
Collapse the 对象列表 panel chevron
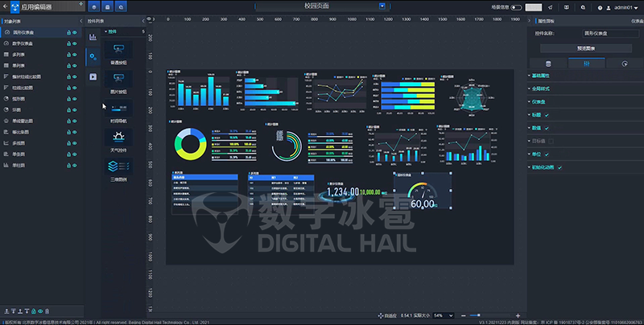pyautogui.click(x=80, y=21)
